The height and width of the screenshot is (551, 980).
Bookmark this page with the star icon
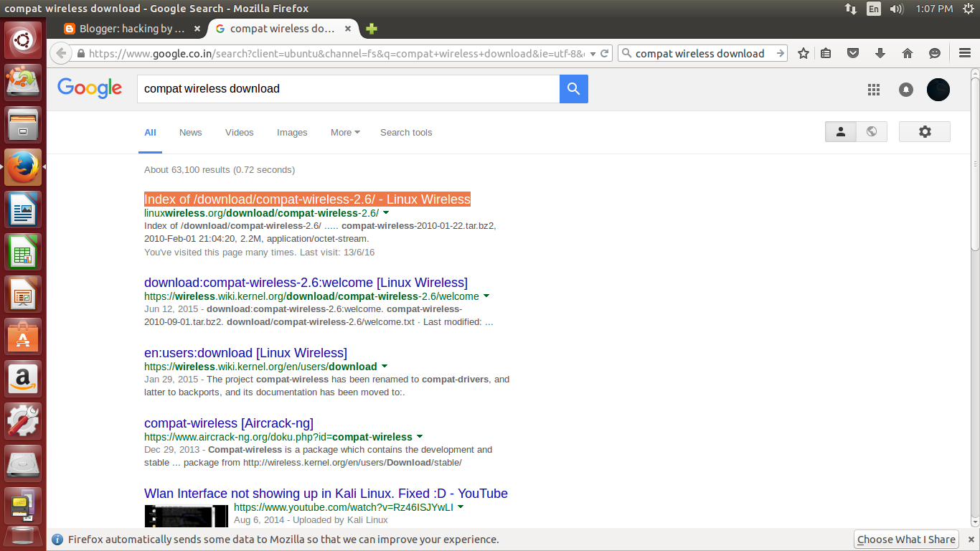tap(804, 53)
